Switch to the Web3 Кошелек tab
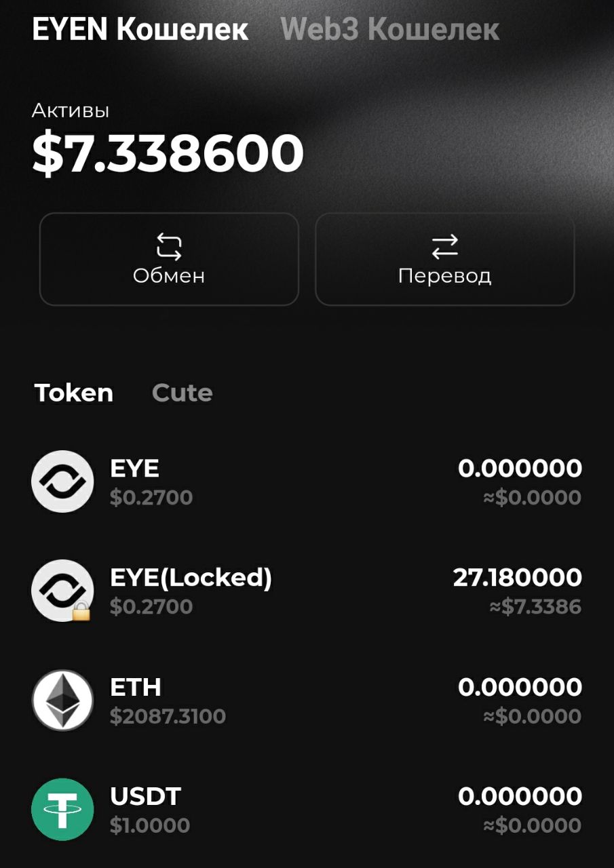The height and width of the screenshot is (868, 614). [x=390, y=29]
